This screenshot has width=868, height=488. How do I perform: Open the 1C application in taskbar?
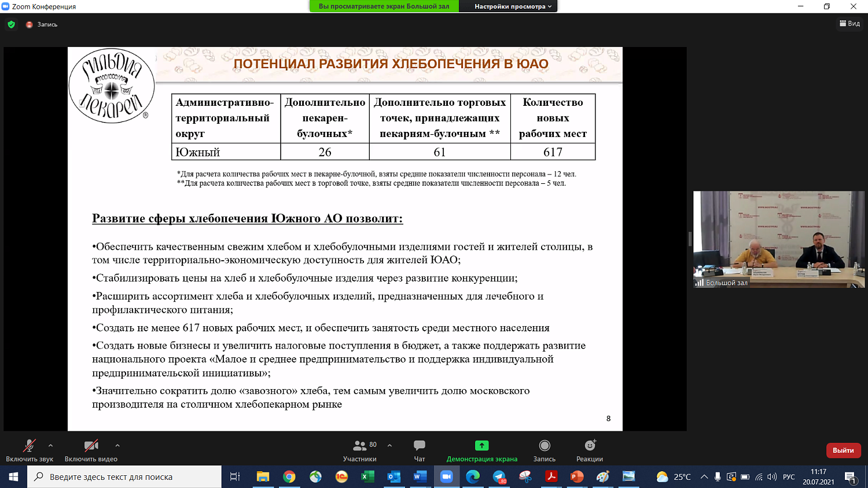pos(341,476)
